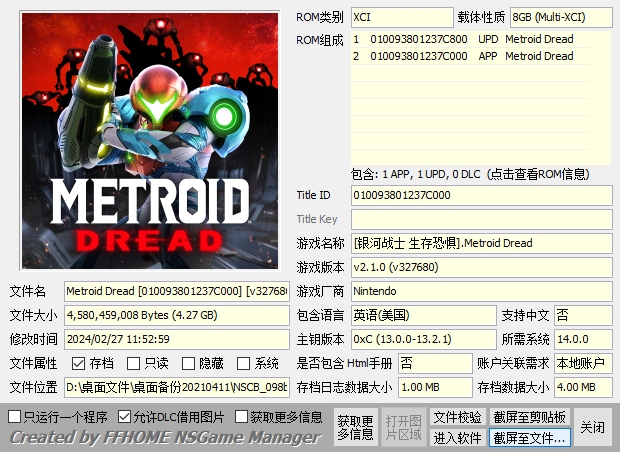Viewport: 620px width, 452px height.
Task: Check the 隐藏 hidden attribute checkbox
Action: tap(188, 363)
